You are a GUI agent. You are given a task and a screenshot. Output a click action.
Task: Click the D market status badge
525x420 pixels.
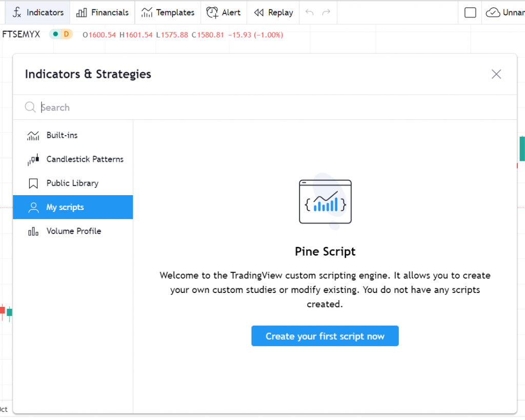(x=66, y=34)
